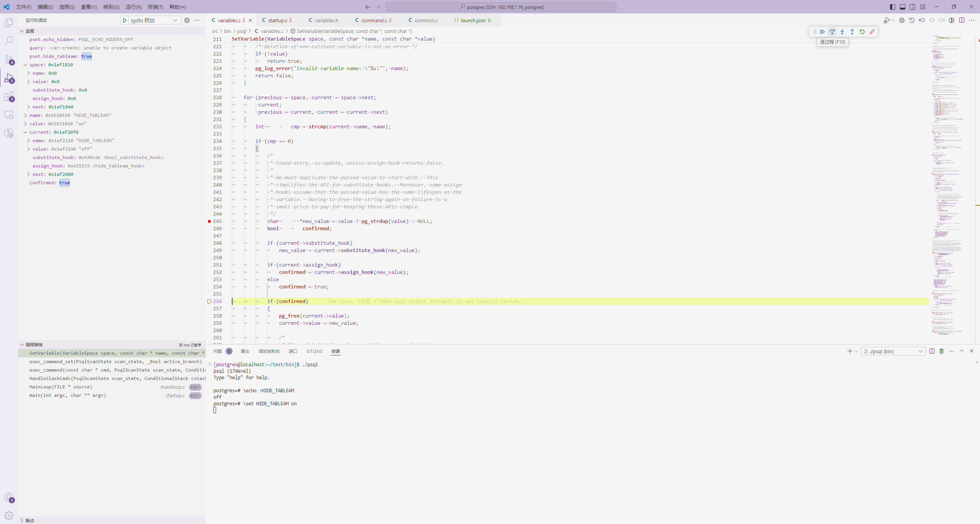Viewport: 980px width, 524px height.
Task: Open the 文件(F) menu
Action: point(24,7)
